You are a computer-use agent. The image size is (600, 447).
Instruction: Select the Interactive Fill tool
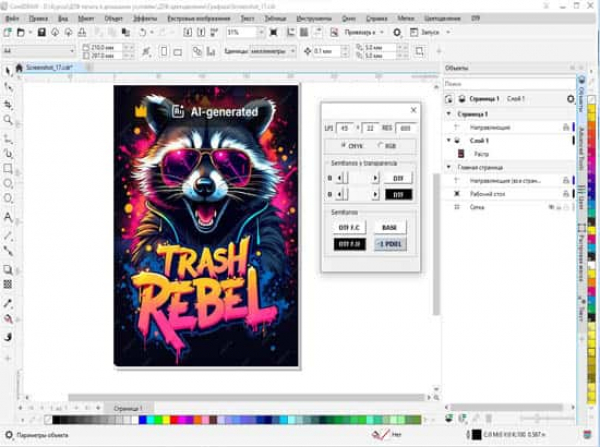tap(8, 319)
